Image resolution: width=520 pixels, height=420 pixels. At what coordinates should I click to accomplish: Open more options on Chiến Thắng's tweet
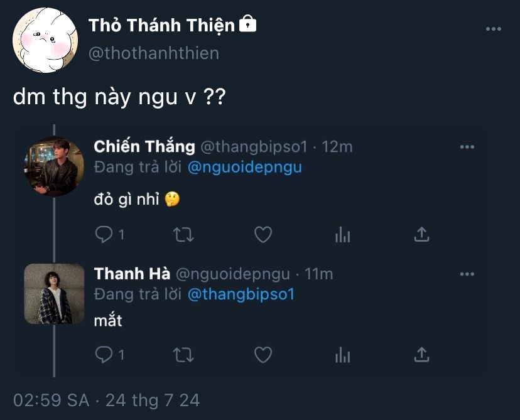pyautogui.click(x=467, y=147)
